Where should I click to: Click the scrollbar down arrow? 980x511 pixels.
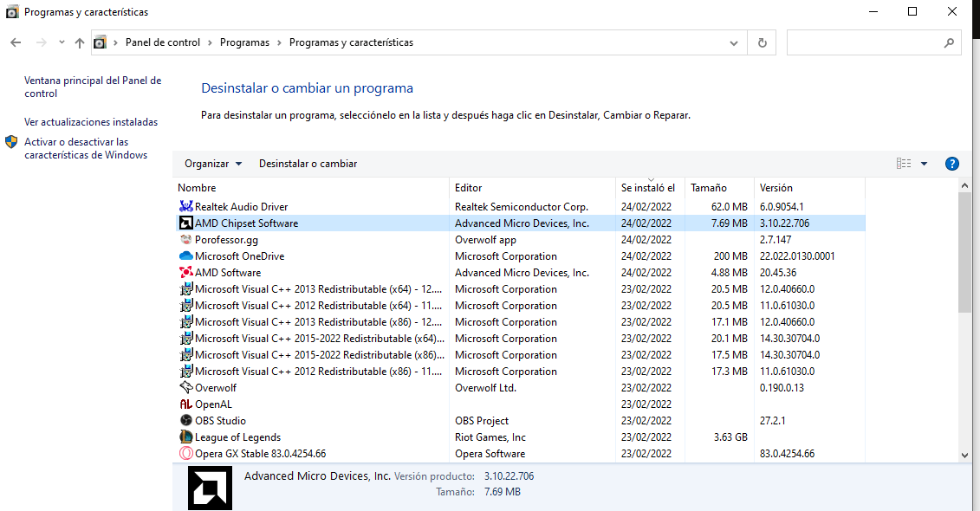(964, 456)
